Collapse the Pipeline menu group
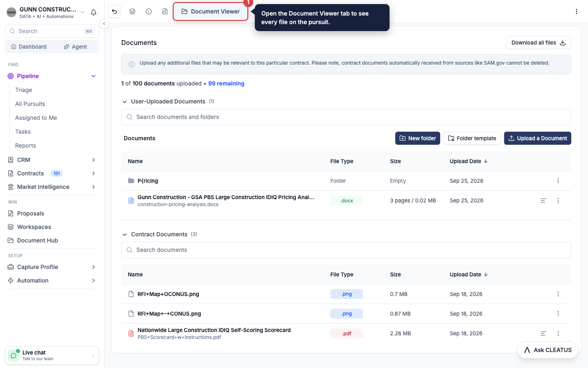The height and width of the screenshot is (368, 588). pos(94,76)
